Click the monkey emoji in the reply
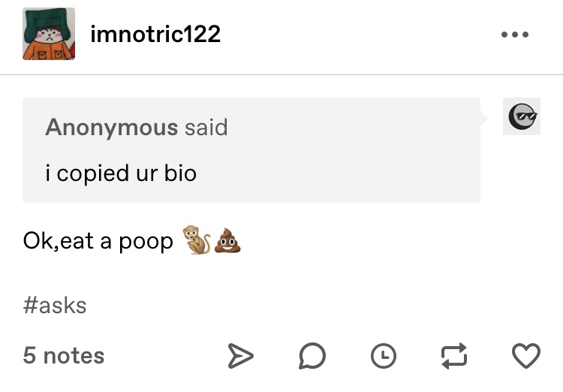 coord(197,240)
